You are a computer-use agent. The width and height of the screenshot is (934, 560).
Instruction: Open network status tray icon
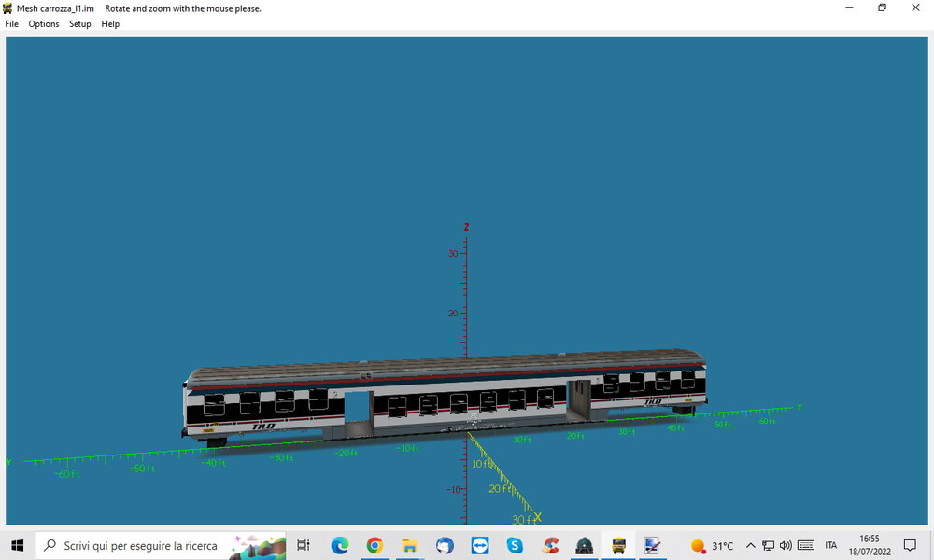click(769, 545)
